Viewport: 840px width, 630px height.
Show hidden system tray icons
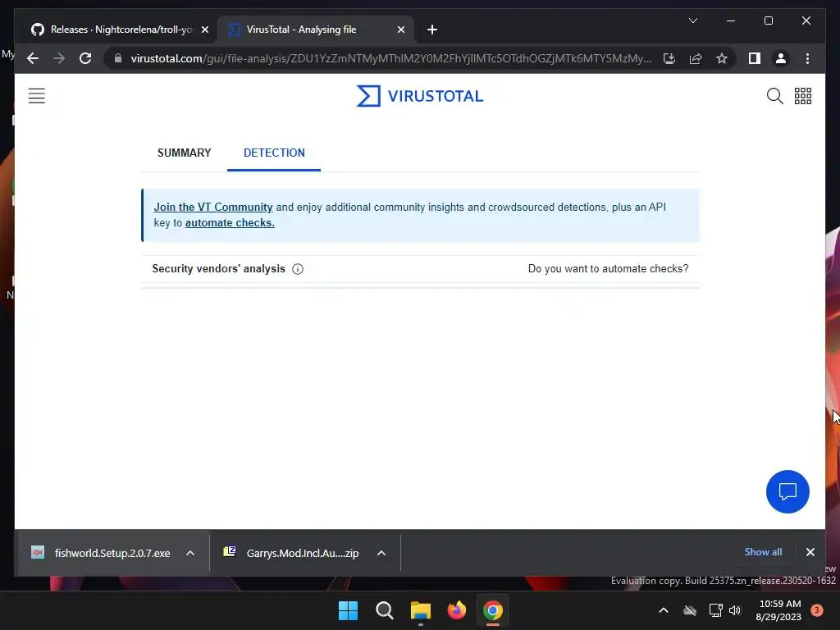pyautogui.click(x=663, y=610)
